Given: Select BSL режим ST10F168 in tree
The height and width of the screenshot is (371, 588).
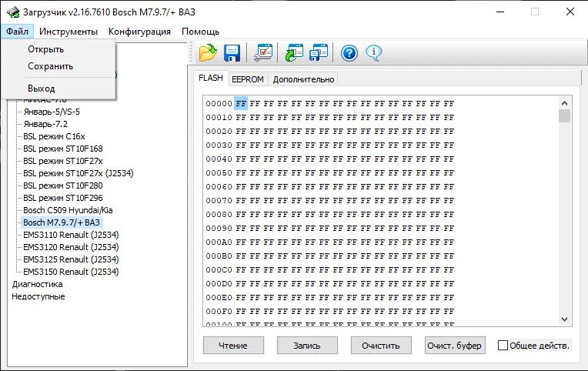Looking at the screenshot, I should coord(62,149).
